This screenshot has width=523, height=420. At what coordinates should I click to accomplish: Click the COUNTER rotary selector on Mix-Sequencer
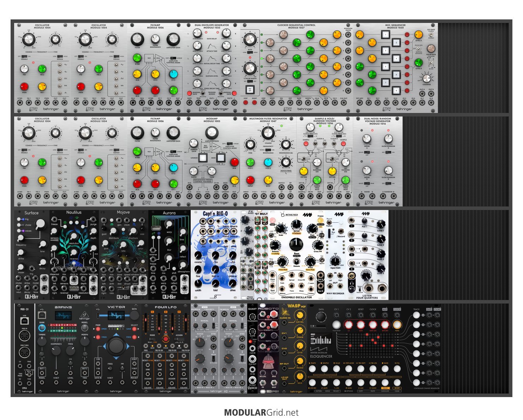point(427,78)
